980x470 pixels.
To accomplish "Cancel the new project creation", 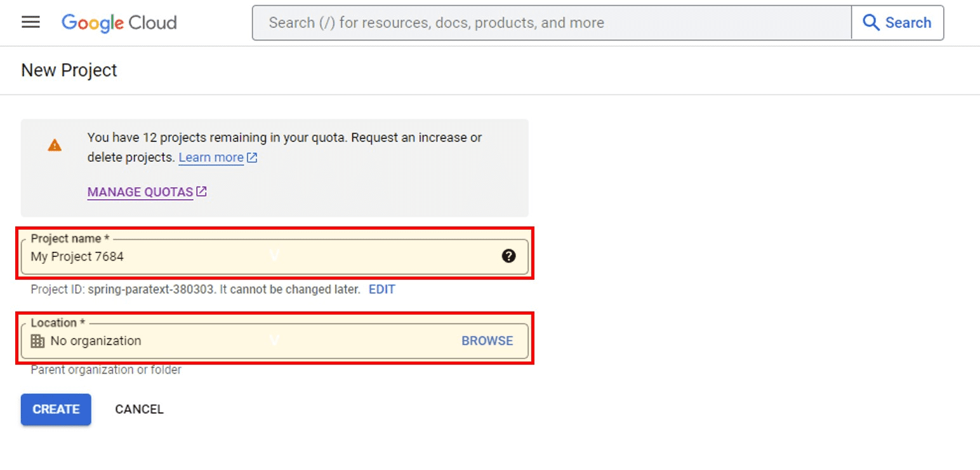I will [139, 409].
